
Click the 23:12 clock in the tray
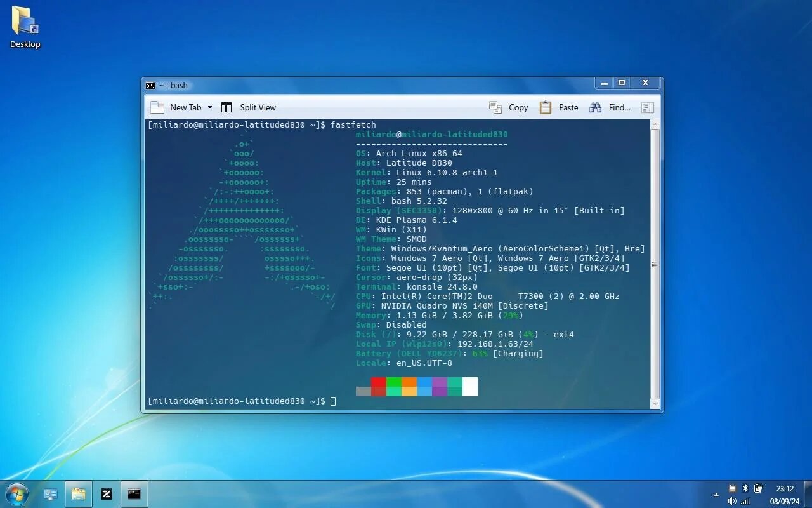(x=785, y=488)
